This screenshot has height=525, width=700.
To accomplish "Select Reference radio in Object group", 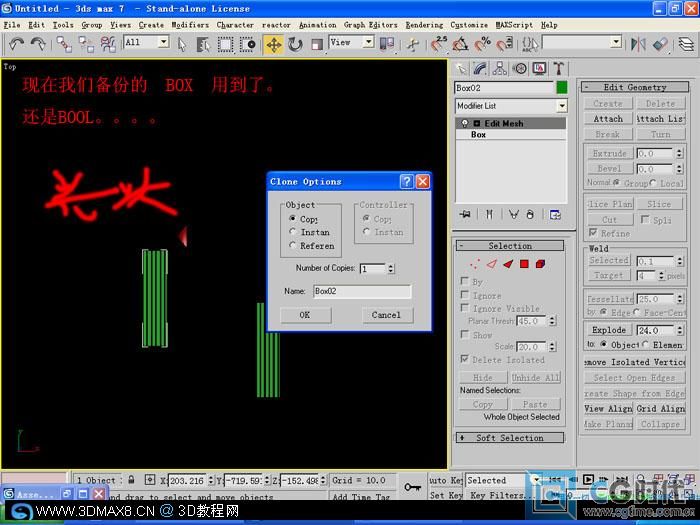I will (x=293, y=245).
